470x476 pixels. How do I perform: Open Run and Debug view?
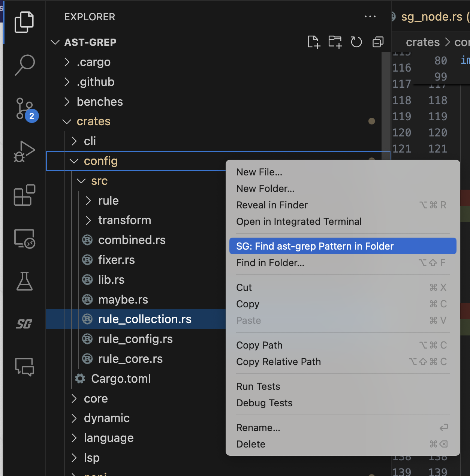(24, 152)
